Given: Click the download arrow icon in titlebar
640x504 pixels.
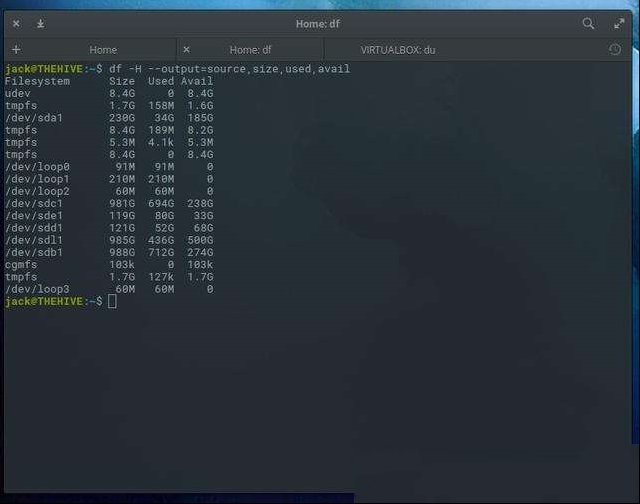Looking at the screenshot, I should click(x=40, y=24).
